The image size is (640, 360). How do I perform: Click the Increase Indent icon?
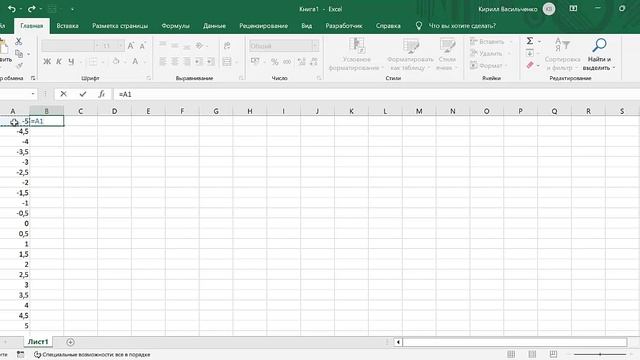click(x=211, y=62)
